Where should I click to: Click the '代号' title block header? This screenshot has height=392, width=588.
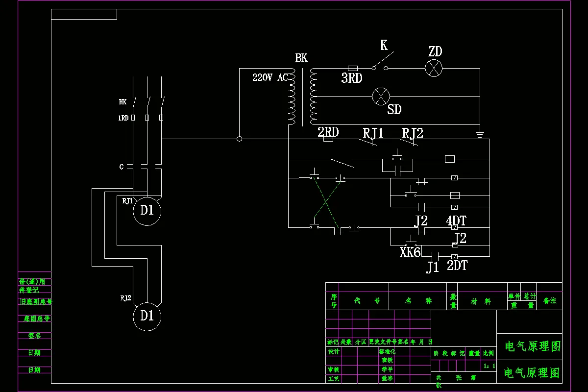(367, 301)
